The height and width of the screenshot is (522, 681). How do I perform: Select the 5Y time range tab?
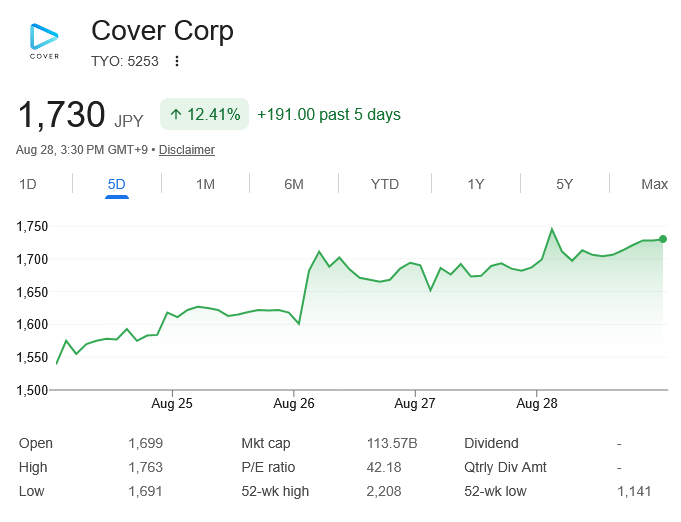(565, 185)
